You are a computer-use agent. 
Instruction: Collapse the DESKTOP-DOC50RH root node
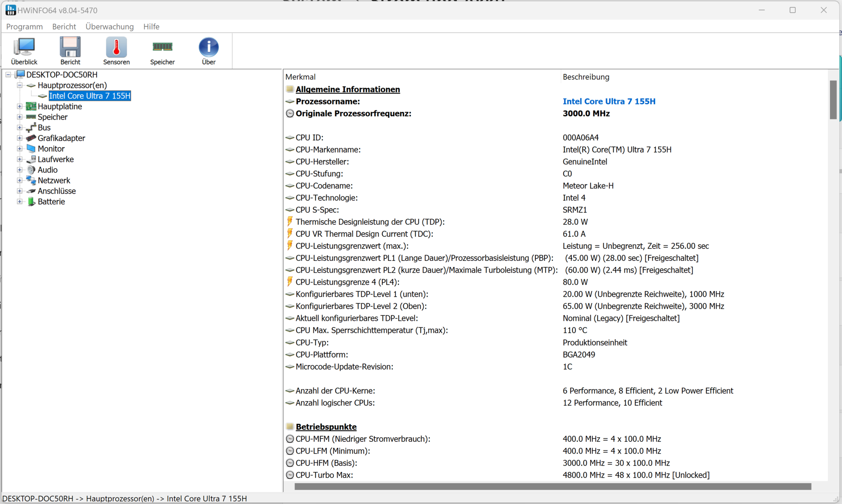tap(8, 75)
